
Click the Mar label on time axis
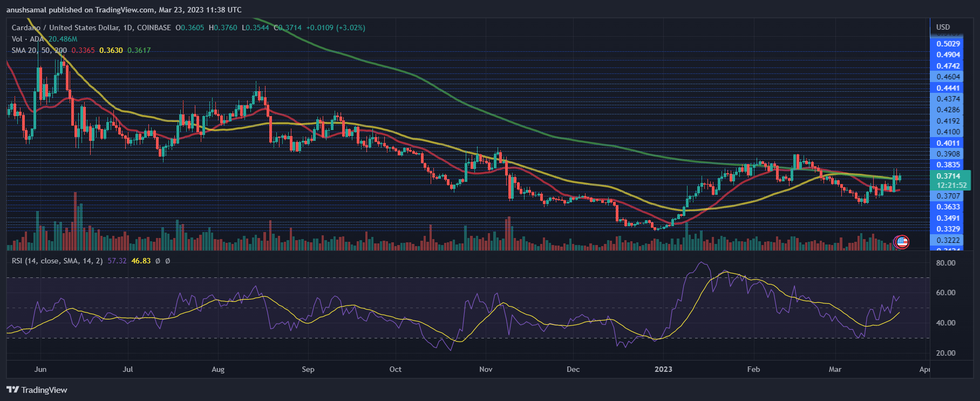click(x=835, y=369)
